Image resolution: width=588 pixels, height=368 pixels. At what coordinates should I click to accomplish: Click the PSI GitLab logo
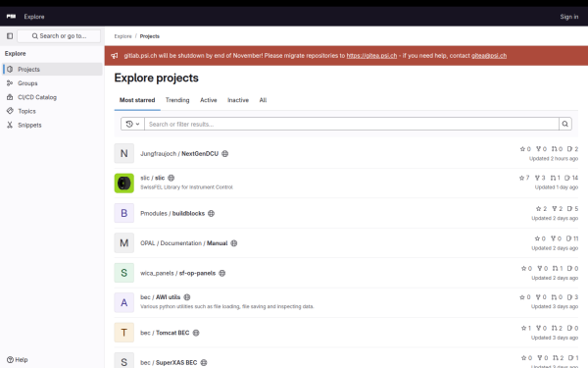tap(11, 17)
